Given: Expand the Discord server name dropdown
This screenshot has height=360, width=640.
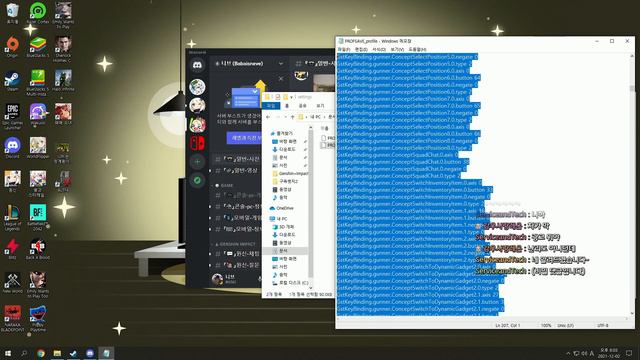Looking at the screenshot, I should point(281,64).
